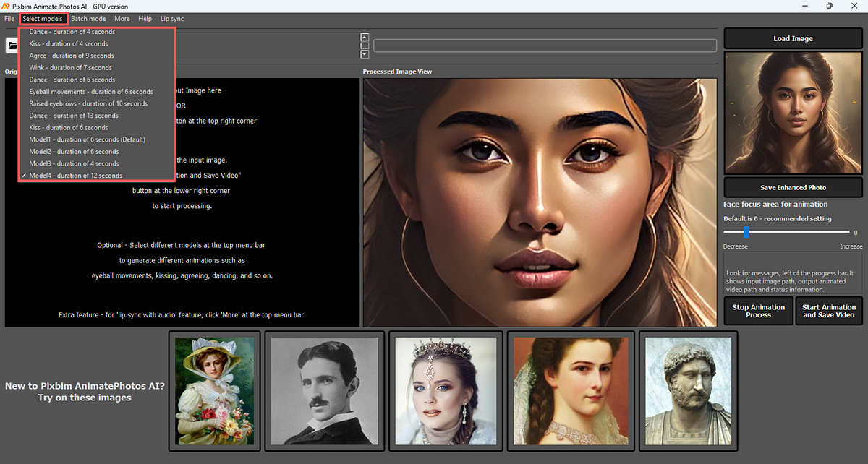Open the Batch mode menu

[x=88, y=18]
